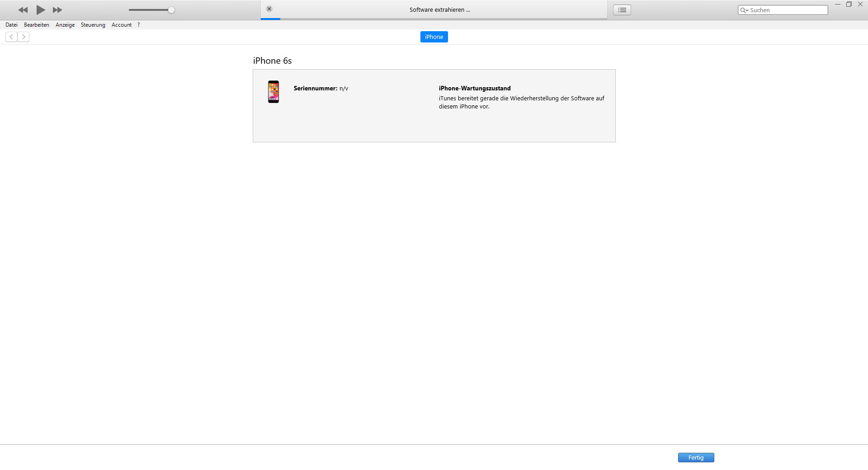Click the Software extrahieren status text
The height and width of the screenshot is (470, 868).
point(440,10)
